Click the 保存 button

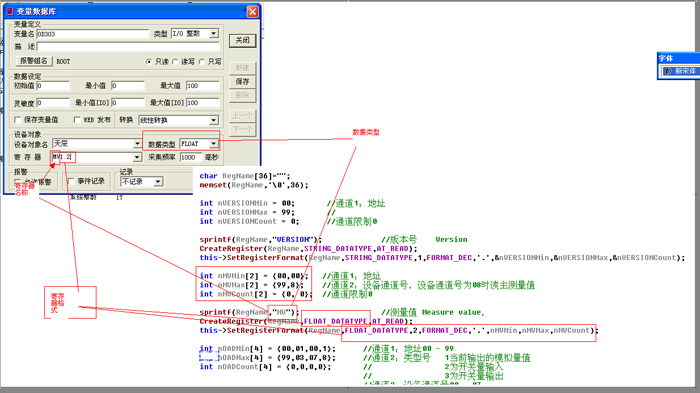(242, 82)
